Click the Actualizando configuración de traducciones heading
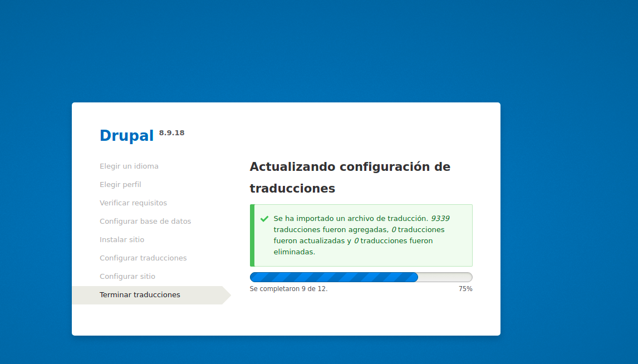 pos(350,177)
